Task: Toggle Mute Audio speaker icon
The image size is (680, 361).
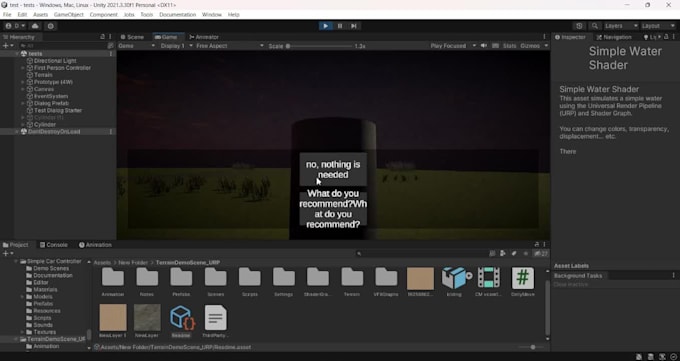Action: click(484, 46)
